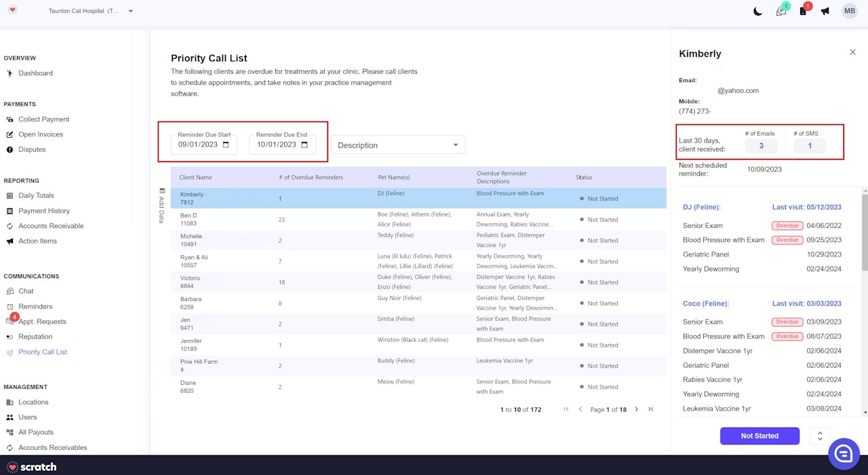Screen dimensions: 868x475
Task: Open the MB user avatar menu
Action: point(849,11)
